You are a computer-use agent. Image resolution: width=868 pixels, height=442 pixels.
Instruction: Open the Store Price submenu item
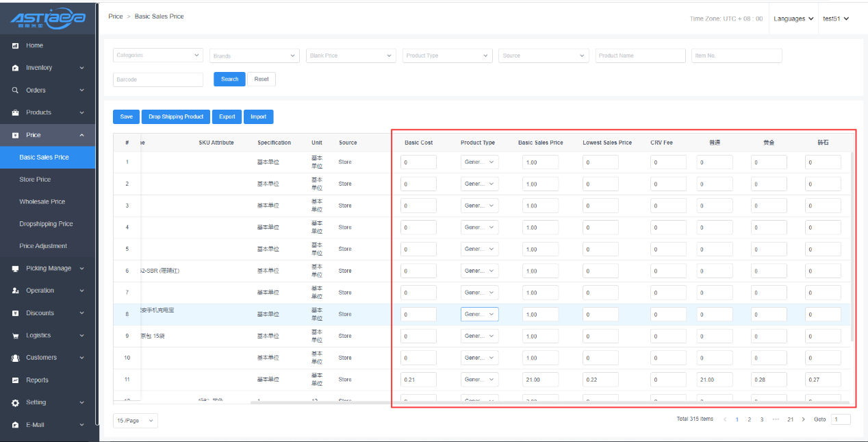pos(35,180)
